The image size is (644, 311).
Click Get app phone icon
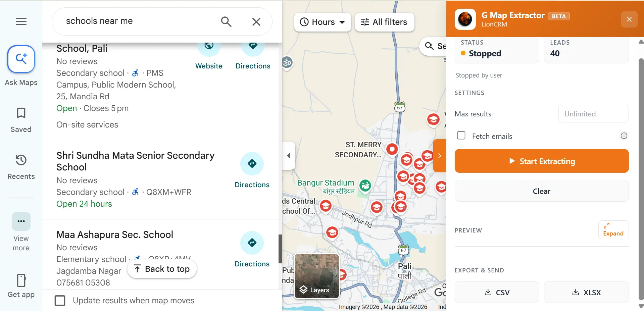coord(21,280)
